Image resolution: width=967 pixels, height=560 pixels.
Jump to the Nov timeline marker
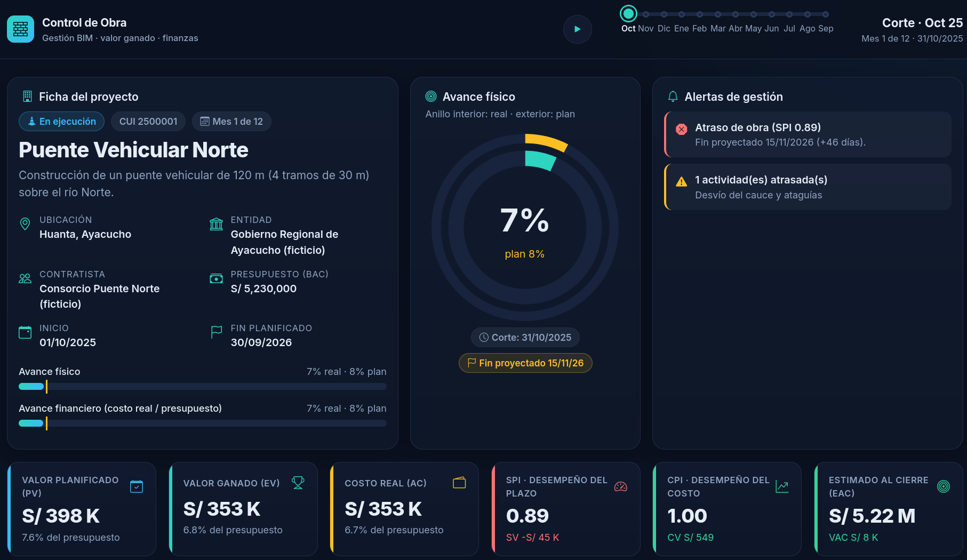[646, 14]
